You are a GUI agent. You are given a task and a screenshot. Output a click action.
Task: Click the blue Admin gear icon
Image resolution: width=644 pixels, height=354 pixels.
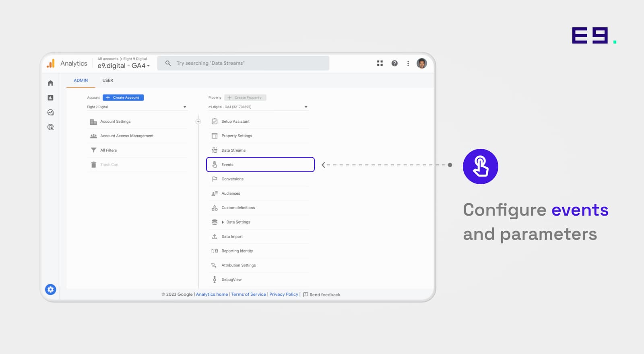[x=50, y=289]
